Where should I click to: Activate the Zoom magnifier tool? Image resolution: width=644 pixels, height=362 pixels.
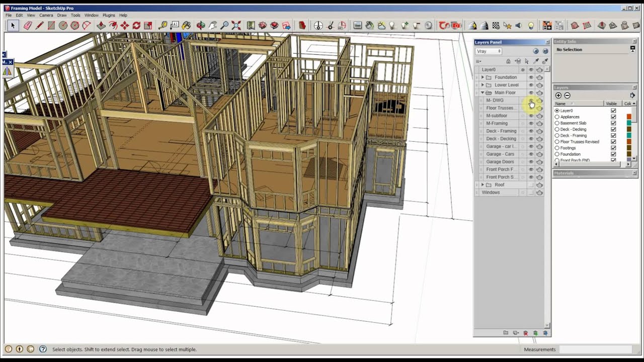pyautogui.click(x=224, y=26)
